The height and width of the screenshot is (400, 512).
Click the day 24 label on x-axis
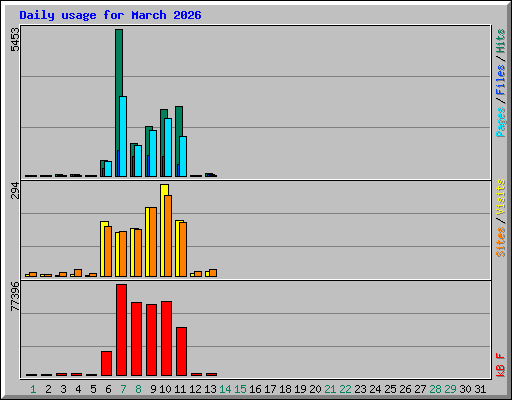(375, 389)
